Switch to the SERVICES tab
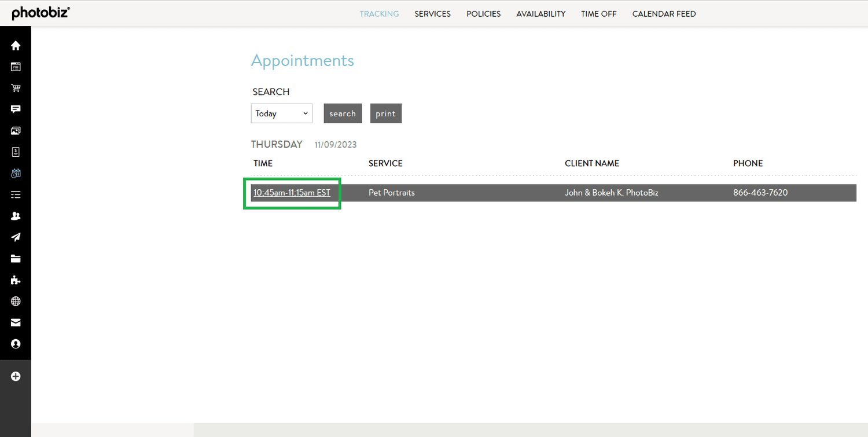 [x=432, y=13]
